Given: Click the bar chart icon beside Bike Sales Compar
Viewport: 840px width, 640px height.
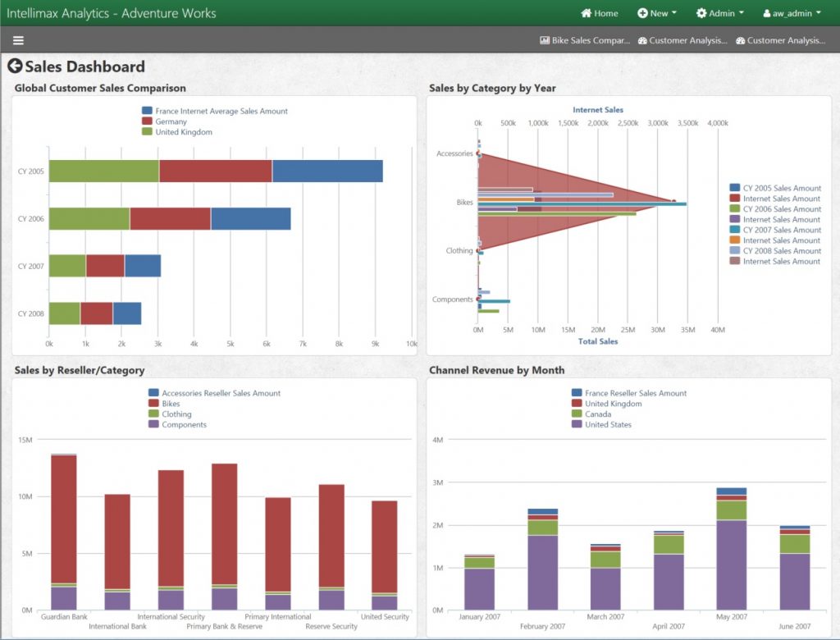Looking at the screenshot, I should tap(544, 39).
